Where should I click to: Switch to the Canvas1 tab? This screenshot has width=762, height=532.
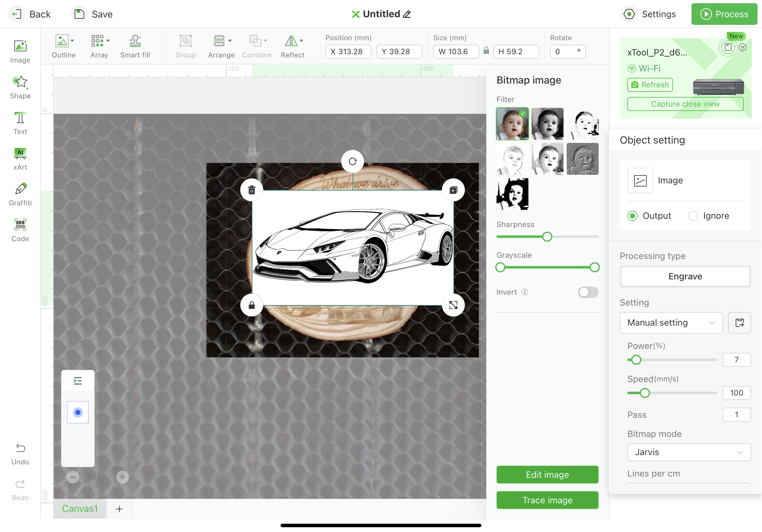click(80, 509)
